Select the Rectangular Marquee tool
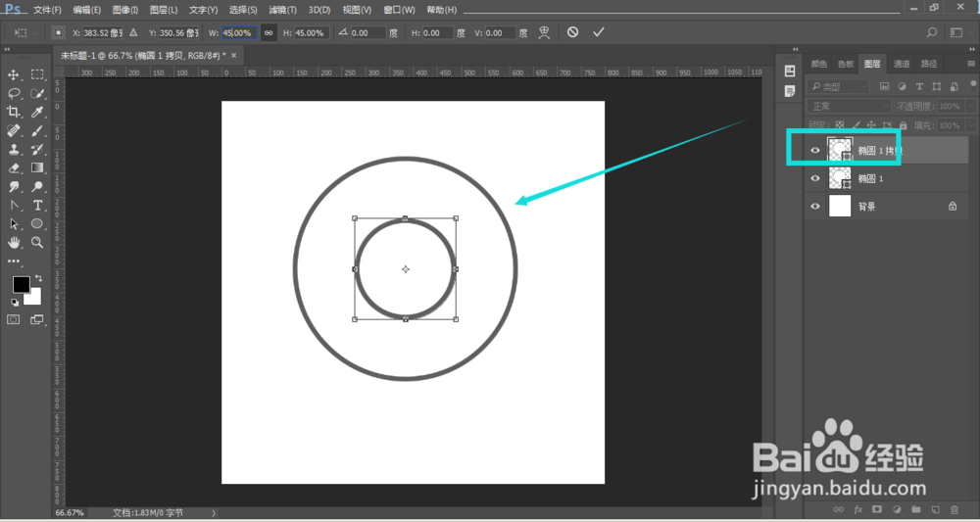The width and height of the screenshot is (980, 522). tap(37, 75)
